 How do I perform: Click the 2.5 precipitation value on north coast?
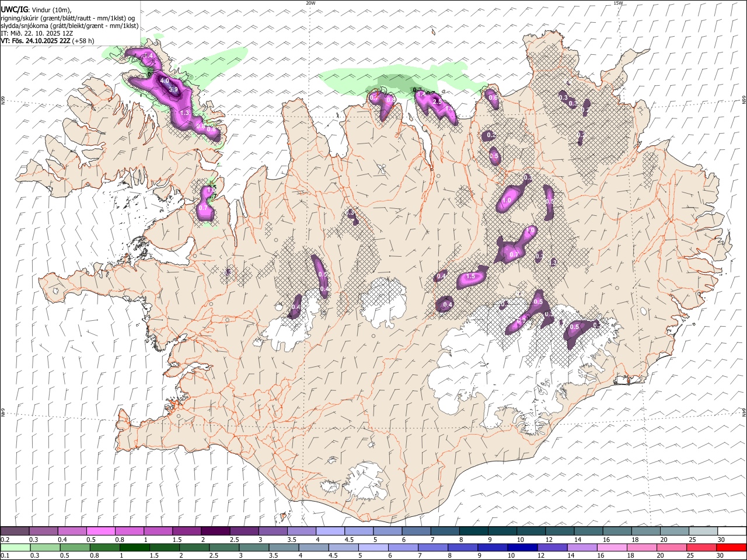437,101
